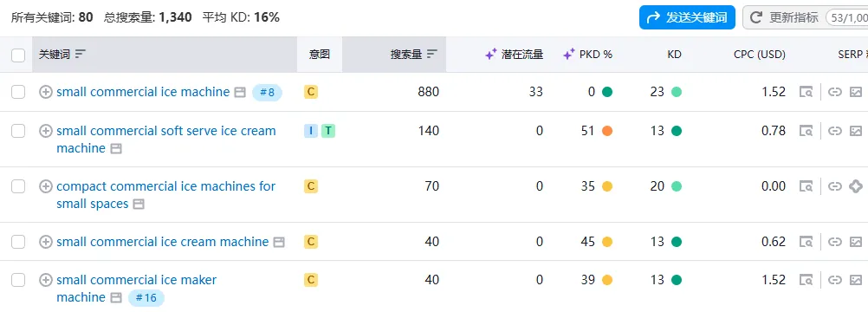Image resolution: width=868 pixels, height=312 pixels.
Task: Click image icon in small commercial ice machine row
Action: click(x=856, y=92)
